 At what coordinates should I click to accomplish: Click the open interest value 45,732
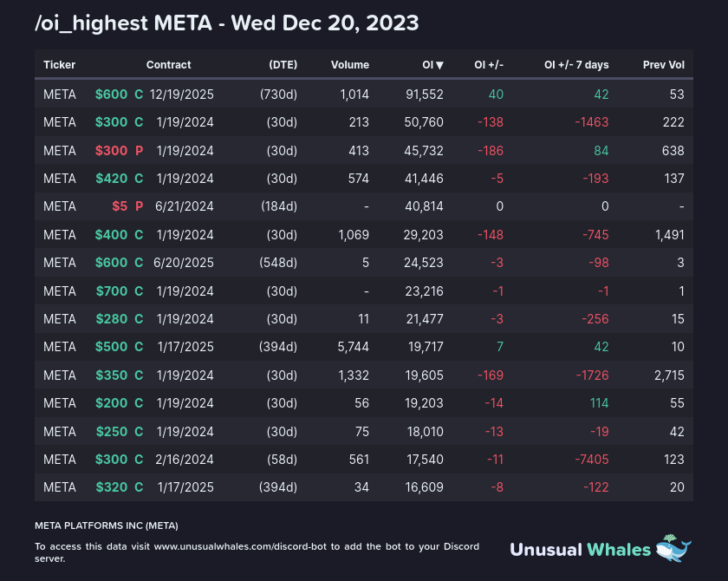424,151
